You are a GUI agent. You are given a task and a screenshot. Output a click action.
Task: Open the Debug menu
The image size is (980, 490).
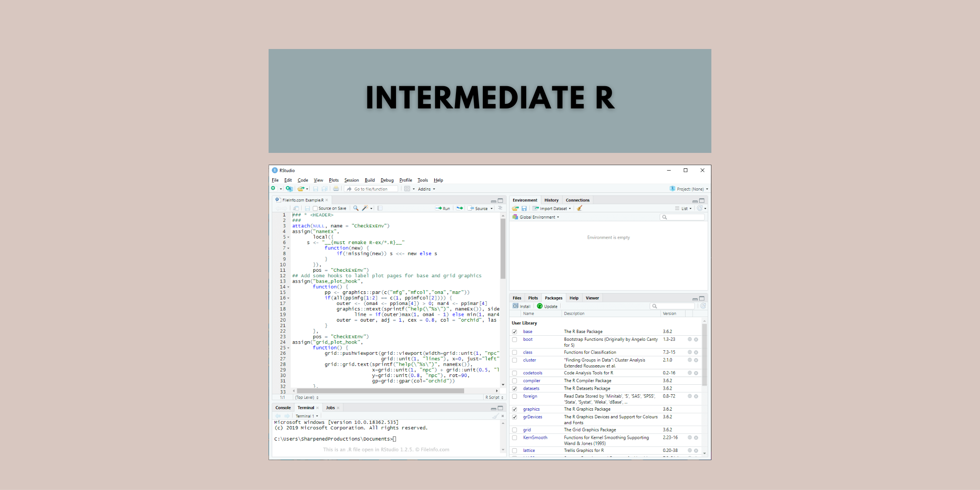point(387,180)
